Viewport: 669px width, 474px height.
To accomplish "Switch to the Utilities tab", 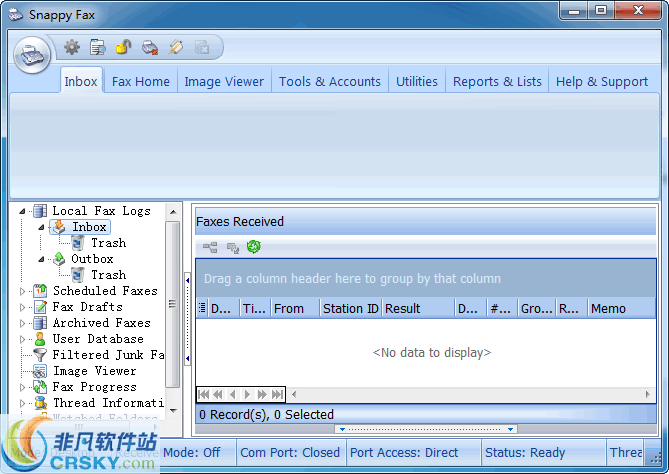I will 417,81.
